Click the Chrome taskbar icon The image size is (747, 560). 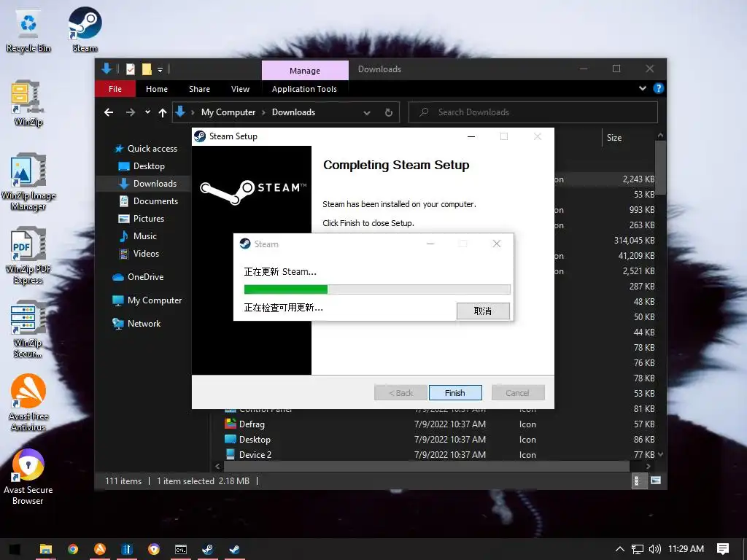point(73,549)
